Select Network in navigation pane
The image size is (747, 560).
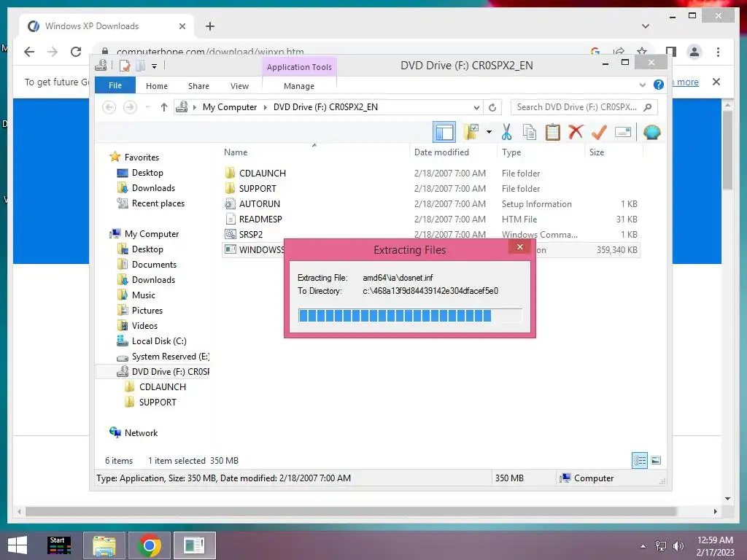[x=141, y=433]
